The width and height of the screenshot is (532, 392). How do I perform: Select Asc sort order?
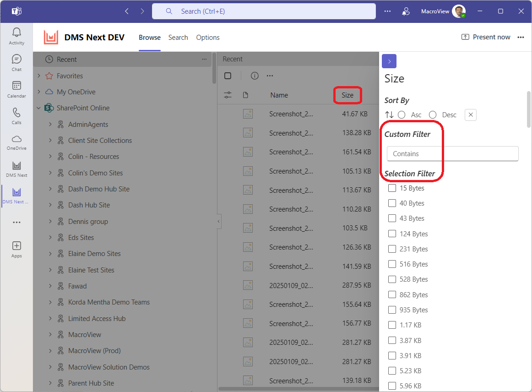pos(402,115)
